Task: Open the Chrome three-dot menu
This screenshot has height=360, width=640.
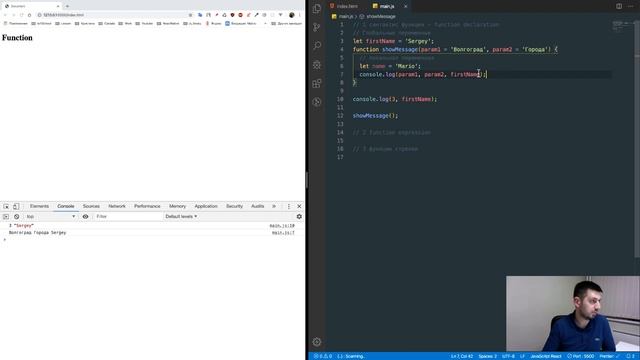Action: (x=300, y=15)
